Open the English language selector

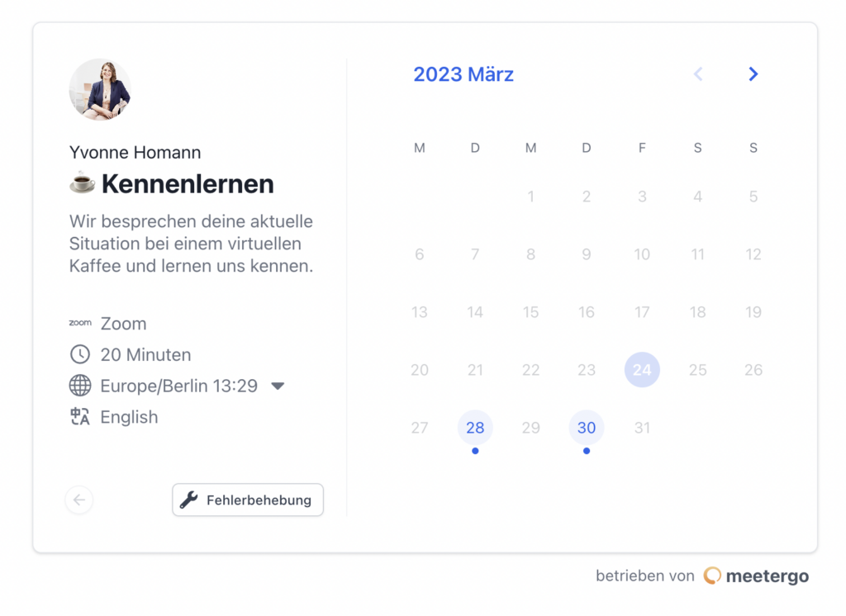[129, 417]
